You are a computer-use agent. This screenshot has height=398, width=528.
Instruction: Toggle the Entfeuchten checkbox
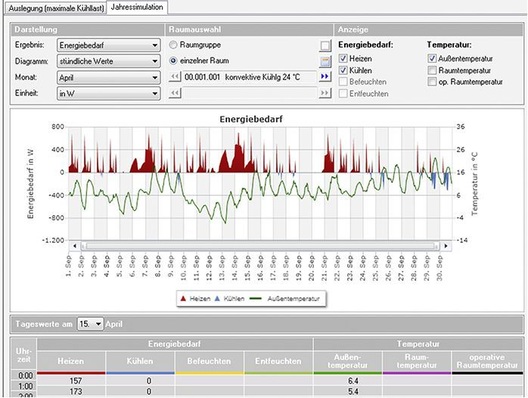[343, 94]
